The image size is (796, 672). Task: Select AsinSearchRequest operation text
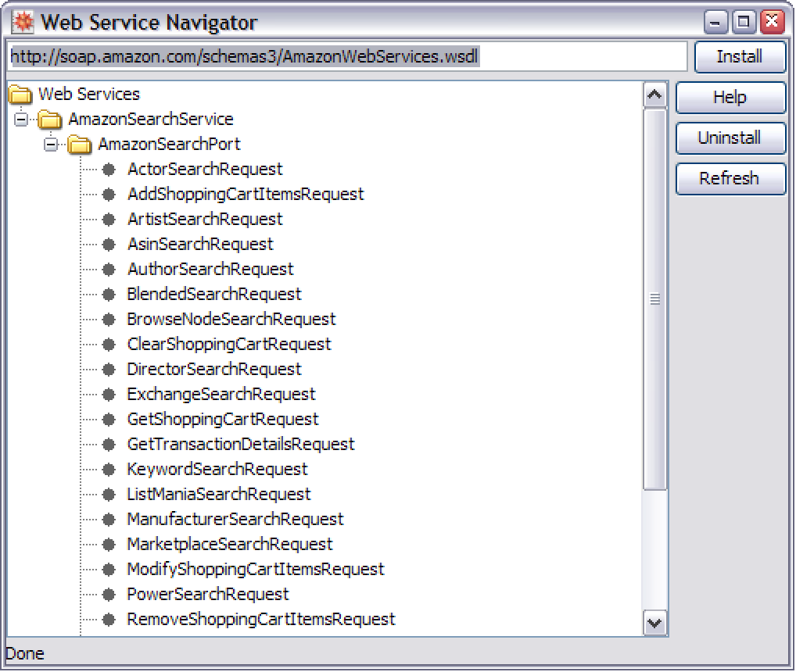200,245
